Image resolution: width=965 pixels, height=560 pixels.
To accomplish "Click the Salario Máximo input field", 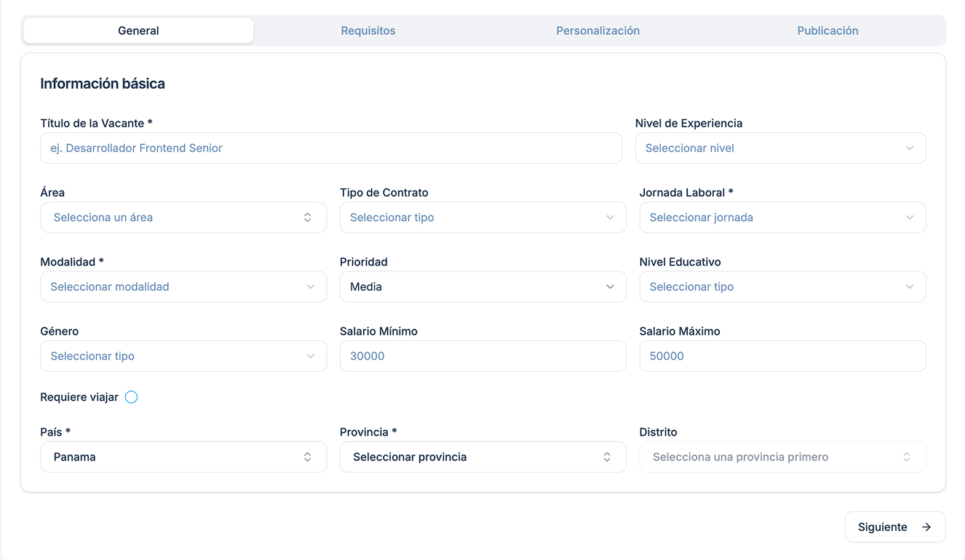I will click(x=782, y=356).
